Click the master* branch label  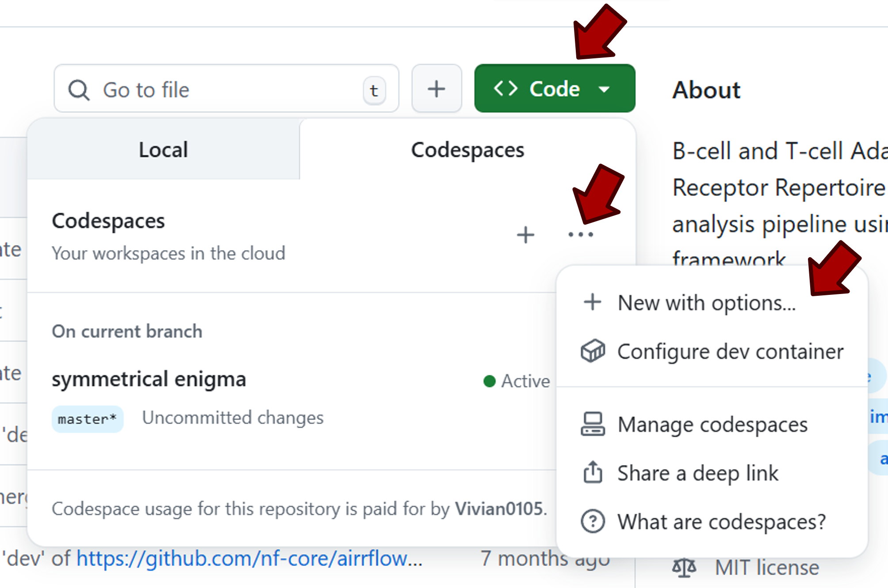point(87,419)
